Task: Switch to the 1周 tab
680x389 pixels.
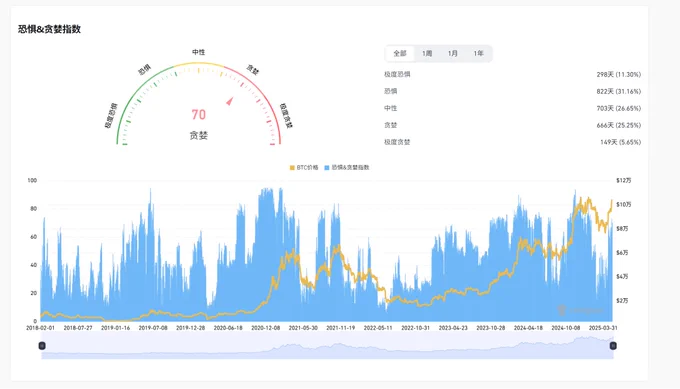Action: [427, 53]
